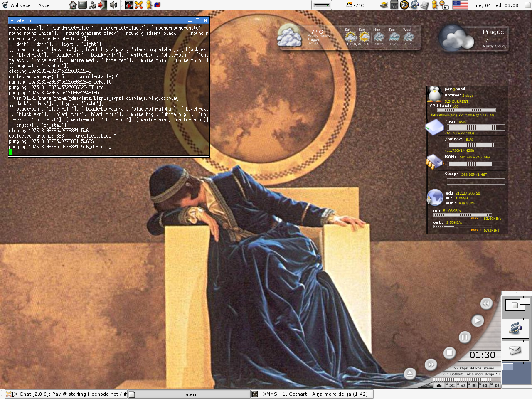Switch keyboard layout via the US flag
The width and height of the screenshot is (532, 399).
[460, 5]
